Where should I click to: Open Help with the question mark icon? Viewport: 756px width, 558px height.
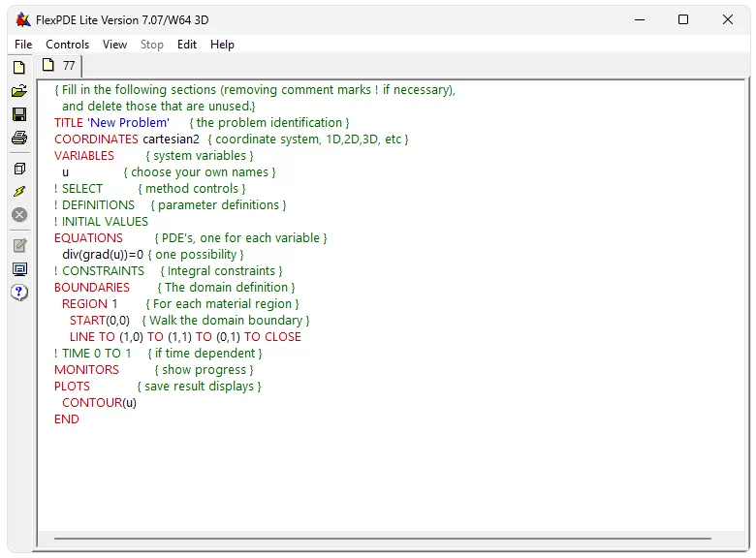pos(19,293)
